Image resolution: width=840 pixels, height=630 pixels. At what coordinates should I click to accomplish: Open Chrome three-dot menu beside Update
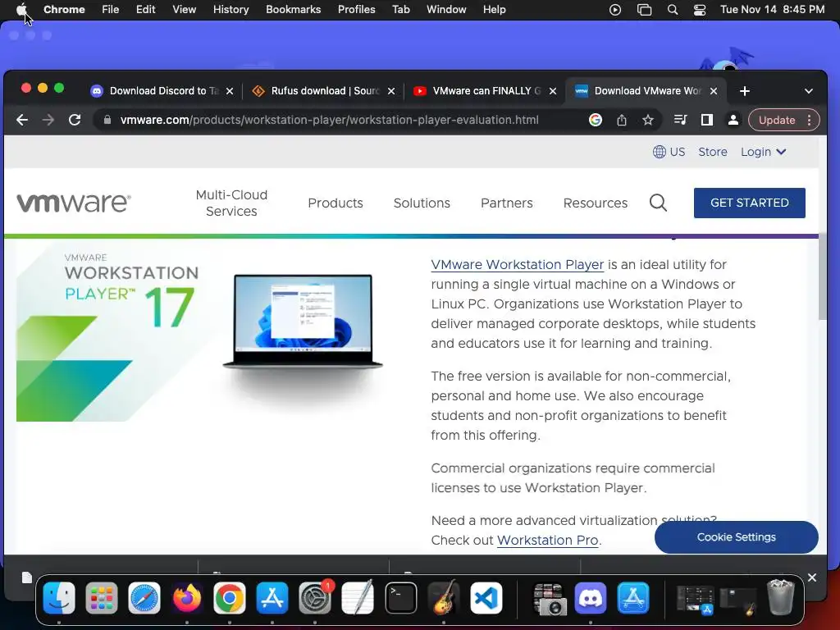tap(809, 120)
